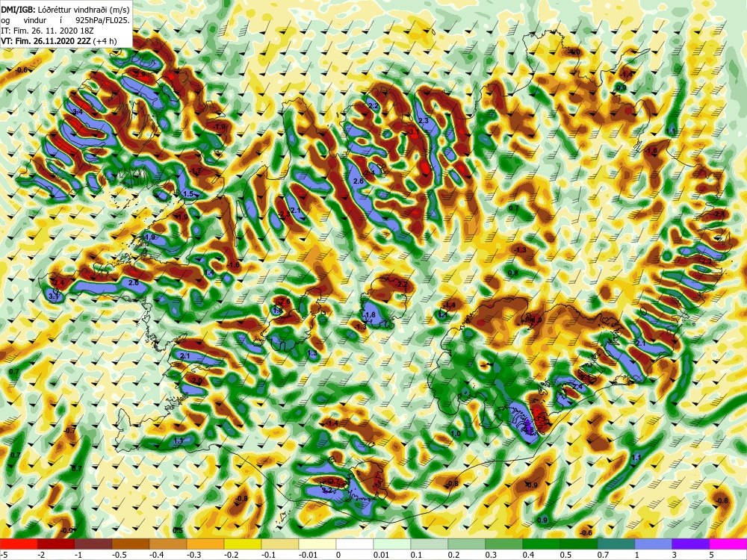Select the orange -0.3 legend swatch
The image size is (747, 560).
click(205, 544)
